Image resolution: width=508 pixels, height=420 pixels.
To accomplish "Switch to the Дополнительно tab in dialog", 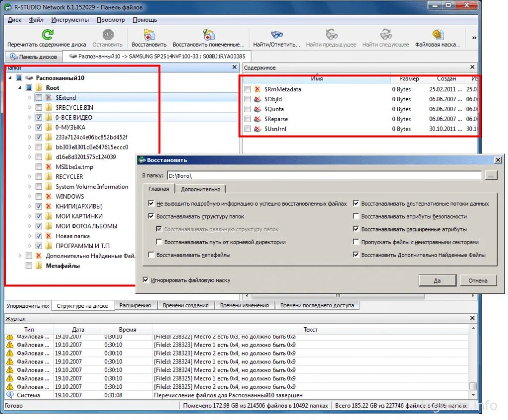I will [x=200, y=189].
